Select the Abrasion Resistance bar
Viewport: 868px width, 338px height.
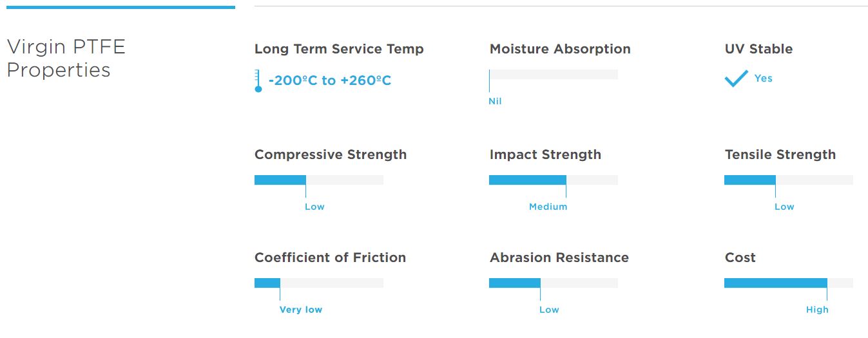tap(554, 283)
